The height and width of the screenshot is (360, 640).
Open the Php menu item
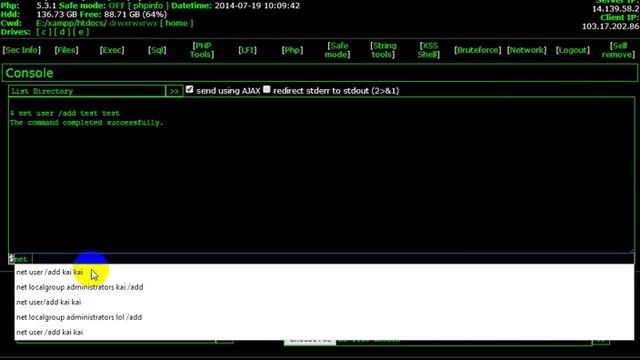[292, 50]
